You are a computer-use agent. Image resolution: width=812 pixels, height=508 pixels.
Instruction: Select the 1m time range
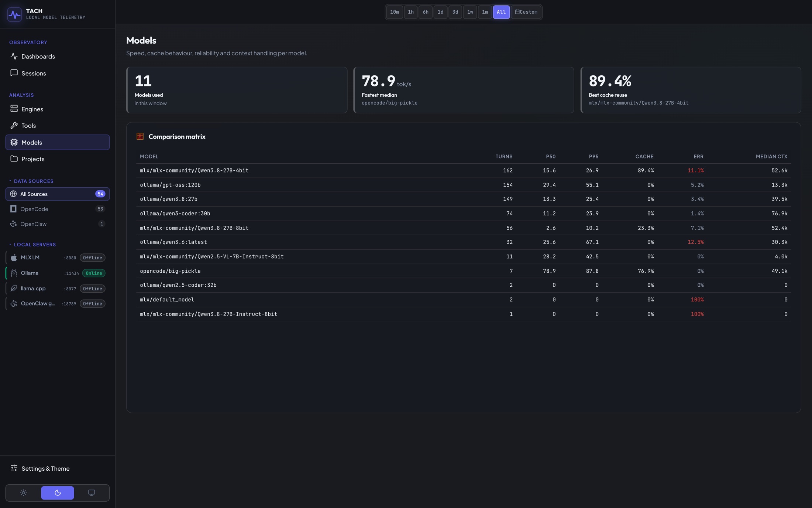(x=485, y=12)
